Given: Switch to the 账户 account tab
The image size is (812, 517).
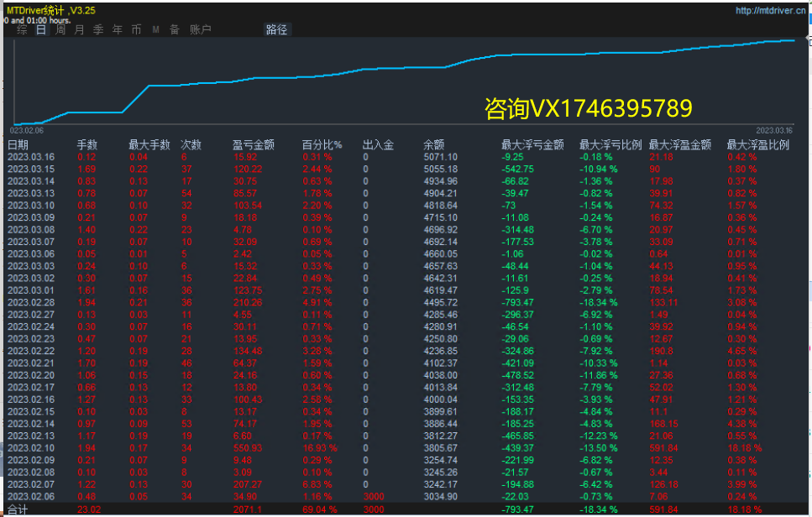Looking at the screenshot, I should 200,29.
